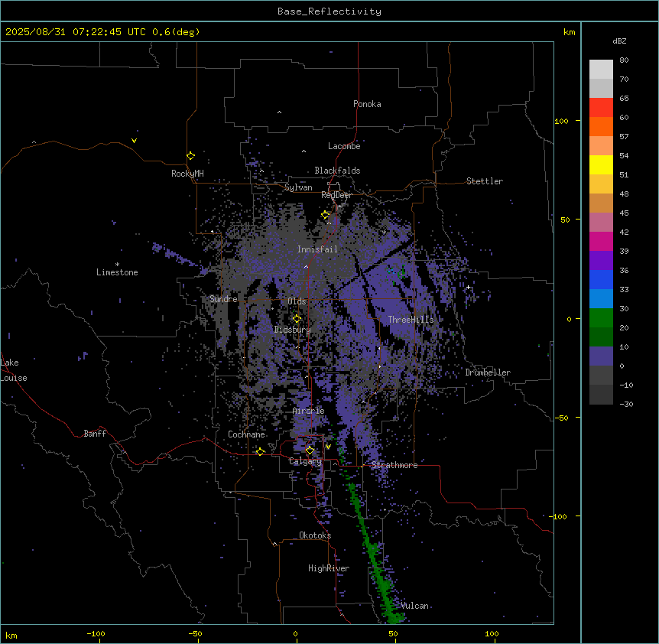Click the Cochrane town label

tap(246, 434)
